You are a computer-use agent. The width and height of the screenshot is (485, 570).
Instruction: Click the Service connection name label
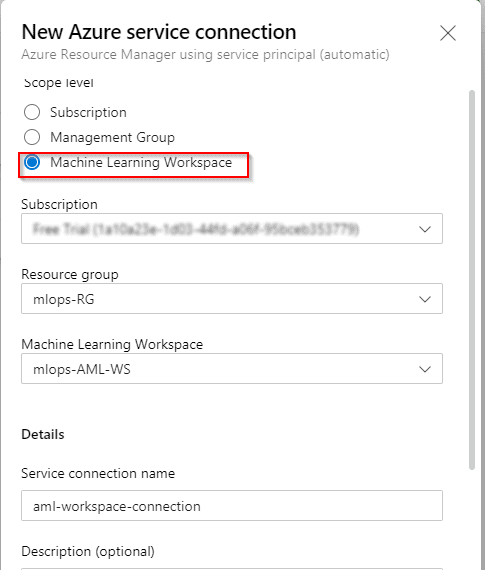click(98, 473)
